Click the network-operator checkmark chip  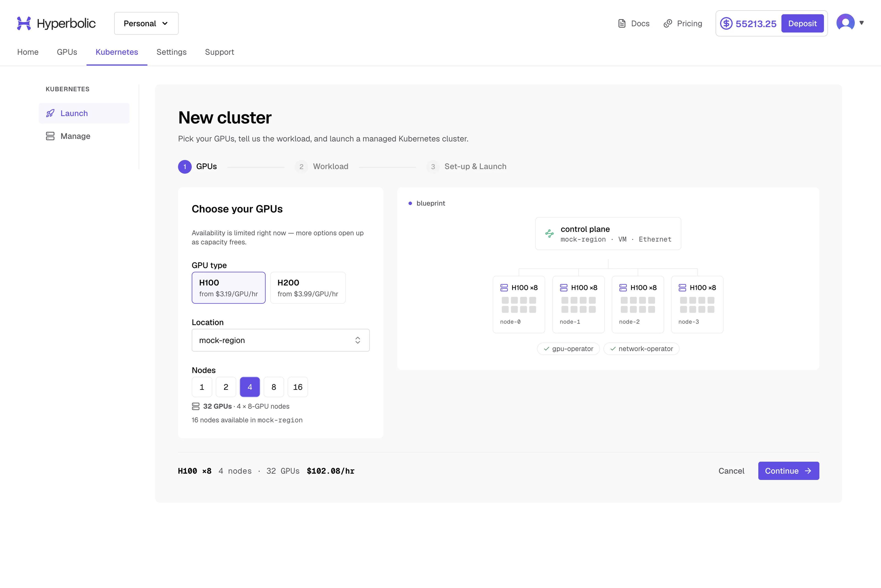[641, 349]
